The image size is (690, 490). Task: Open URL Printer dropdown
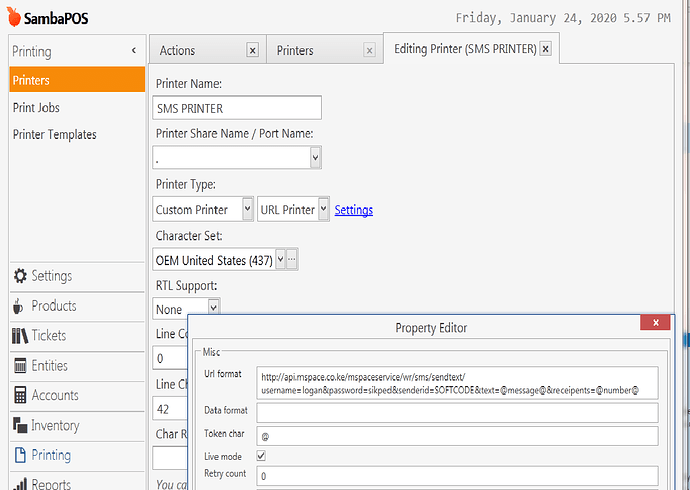point(323,208)
